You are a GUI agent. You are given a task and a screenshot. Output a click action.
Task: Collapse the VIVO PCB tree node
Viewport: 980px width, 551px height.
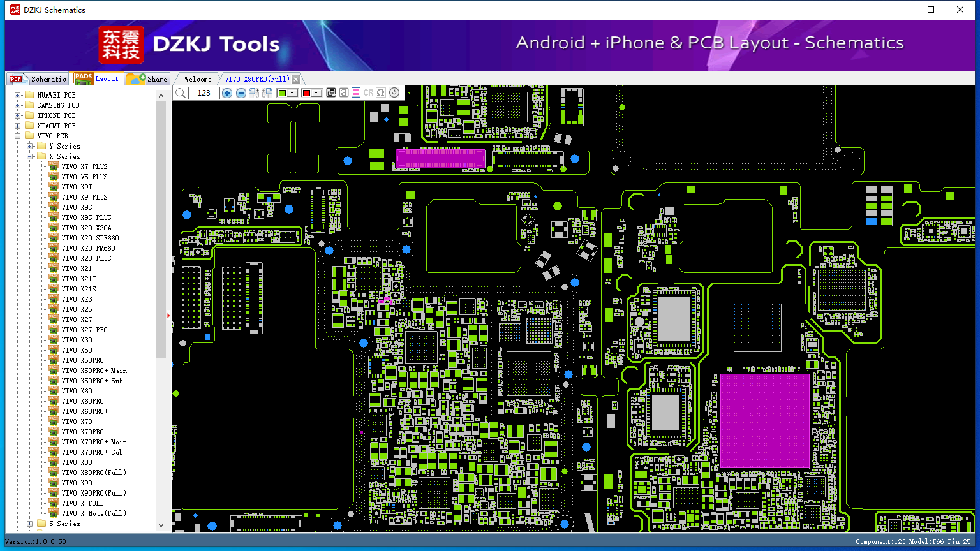pyautogui.click(x=18, y=136)
